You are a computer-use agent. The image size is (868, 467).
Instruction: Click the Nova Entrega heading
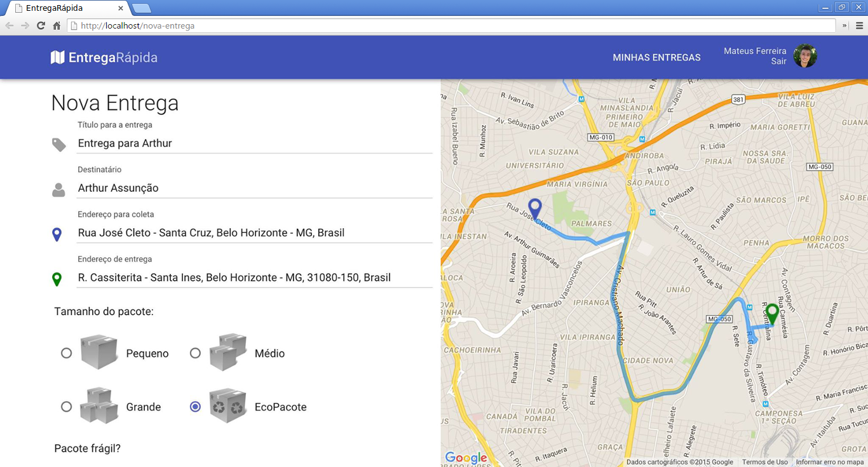[115, 103]
